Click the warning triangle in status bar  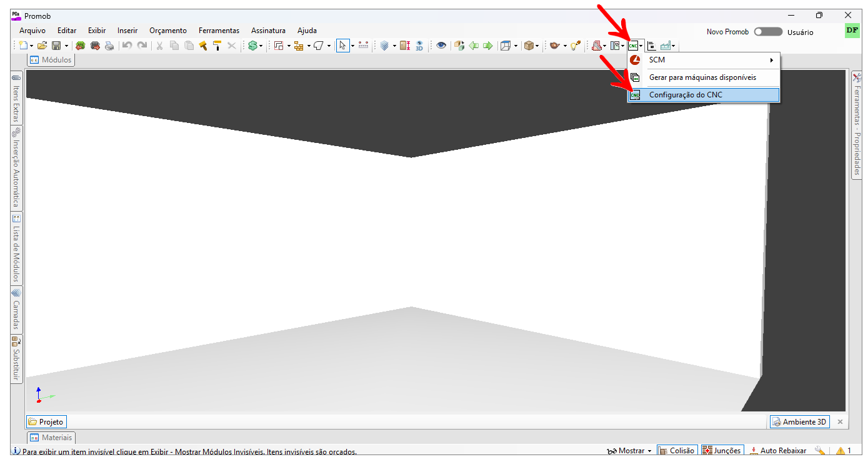pyautogui.click(x=841, y=451)
